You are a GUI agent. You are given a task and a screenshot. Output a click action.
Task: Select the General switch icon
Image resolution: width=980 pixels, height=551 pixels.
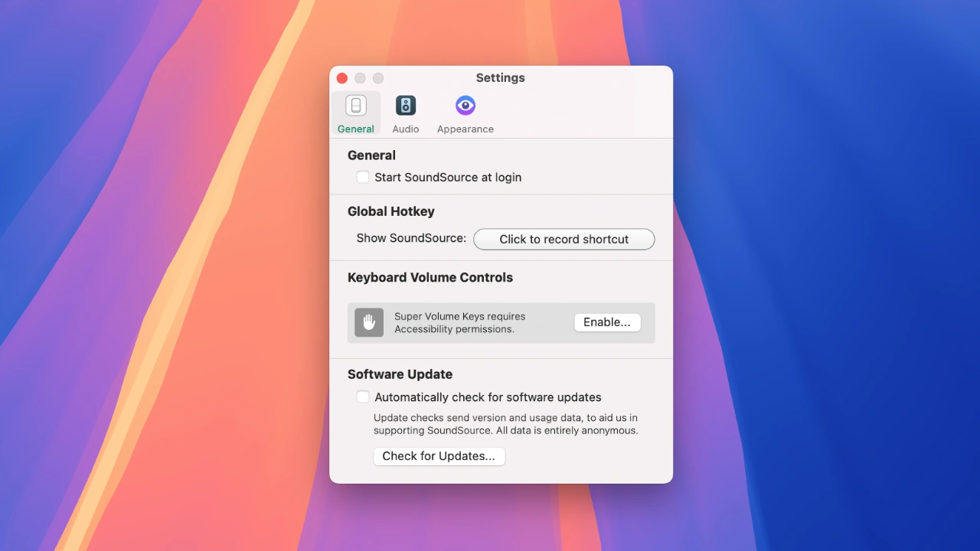(356, 106)
